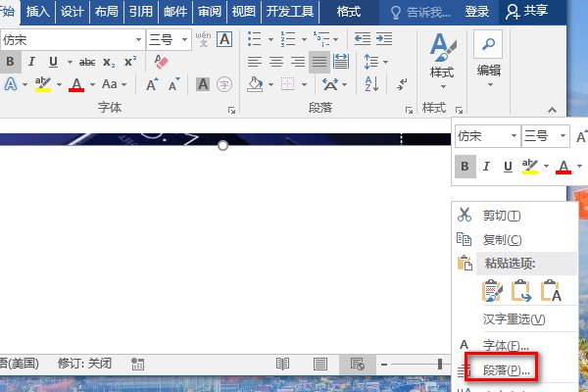Apply Text Effects blue A
The width and height of the screenshot is (588, 392).
click(x=11, y=84)
